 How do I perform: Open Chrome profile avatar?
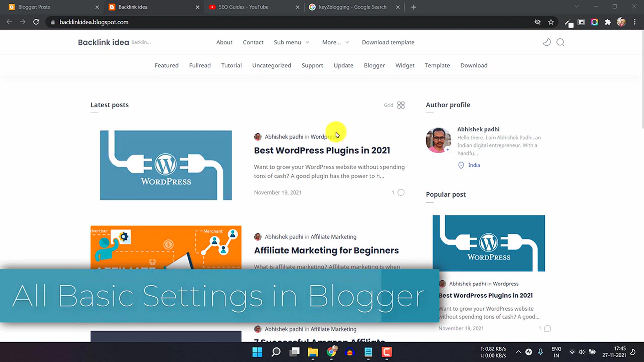pos(621,22)
